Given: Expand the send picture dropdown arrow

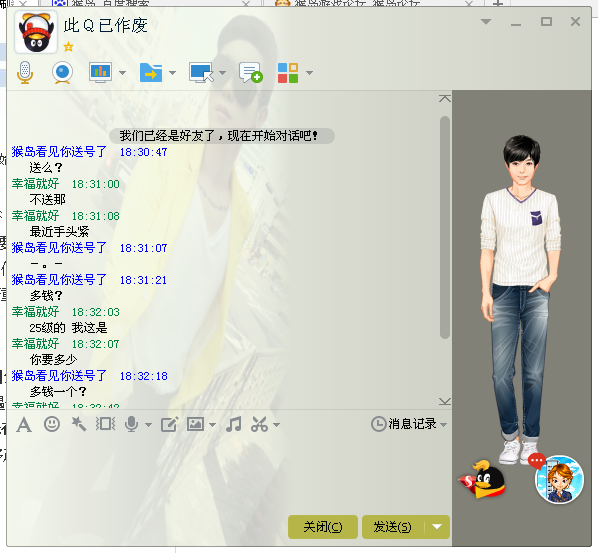Looking at the screenshot, I should [x=212, y=424].
